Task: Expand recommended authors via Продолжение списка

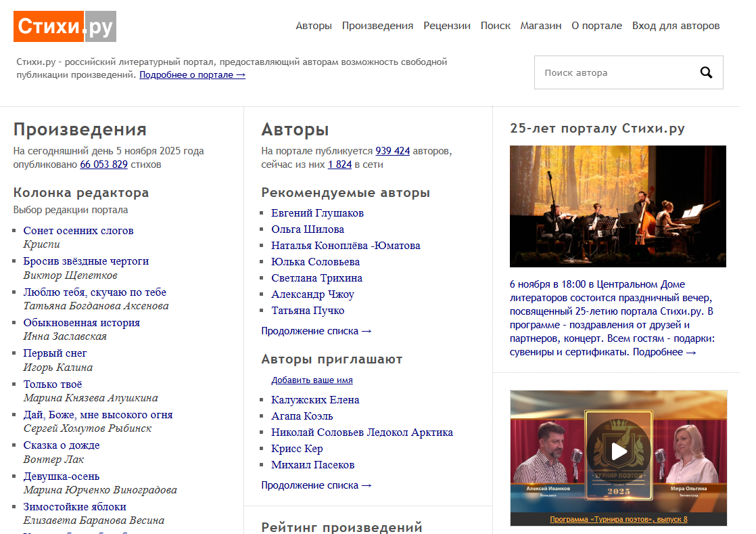Action: coord(316,331)
